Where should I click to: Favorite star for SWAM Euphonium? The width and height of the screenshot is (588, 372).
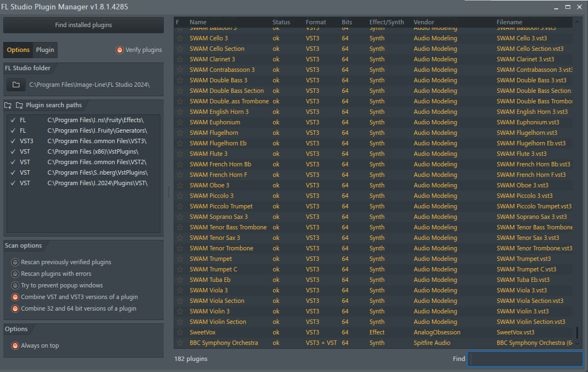pyautogui.click(x=180, y=122)
